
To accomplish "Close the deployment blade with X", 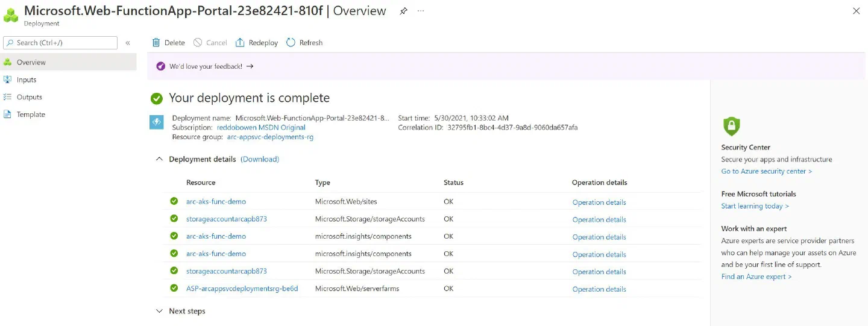I will (x=856, y=11).
